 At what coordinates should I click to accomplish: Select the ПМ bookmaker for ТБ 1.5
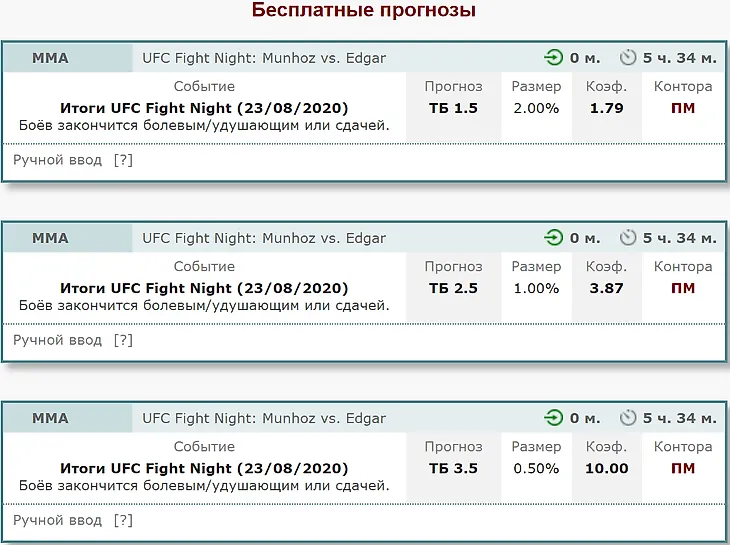pyautogui.click(x=683, y=108)
